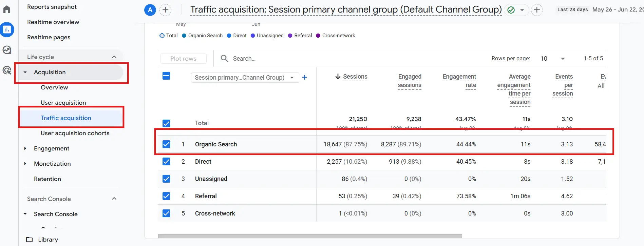Collapse the Acquisition tree arrow

point(25,72)
